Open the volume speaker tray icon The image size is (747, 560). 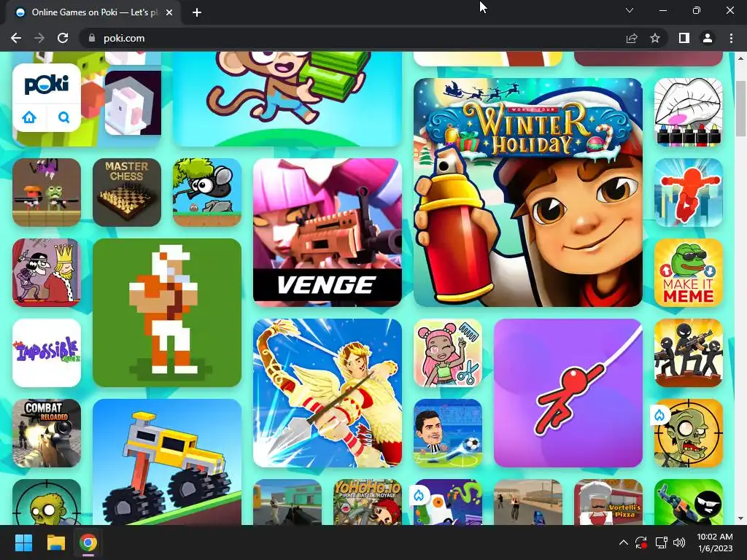(679, 542)
